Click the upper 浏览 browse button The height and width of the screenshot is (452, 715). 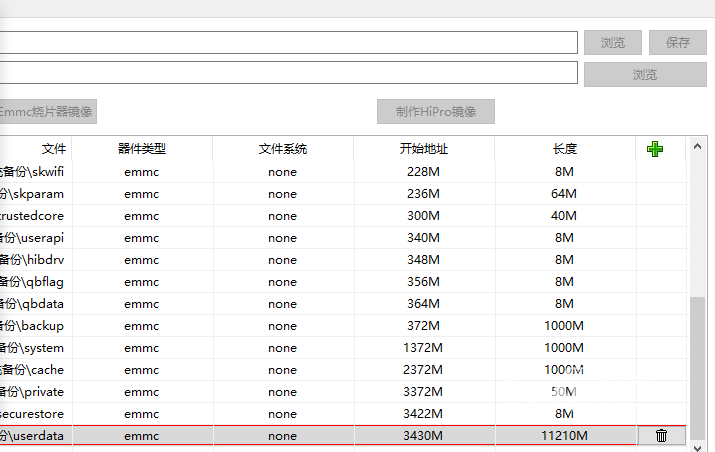coord(612,43)
